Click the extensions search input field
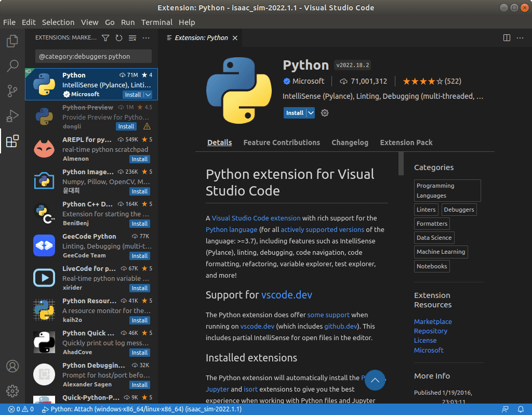 point(94,56)
